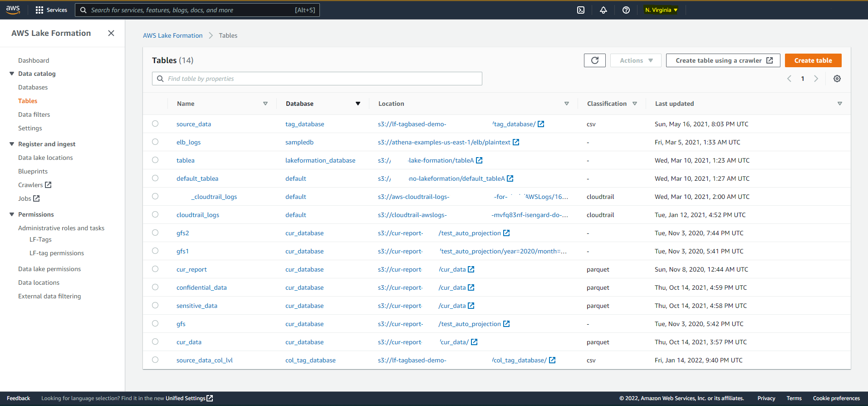Click the AWS logo home icon
868x406 pixels.
pyautogui.click(x=13, y=10)
